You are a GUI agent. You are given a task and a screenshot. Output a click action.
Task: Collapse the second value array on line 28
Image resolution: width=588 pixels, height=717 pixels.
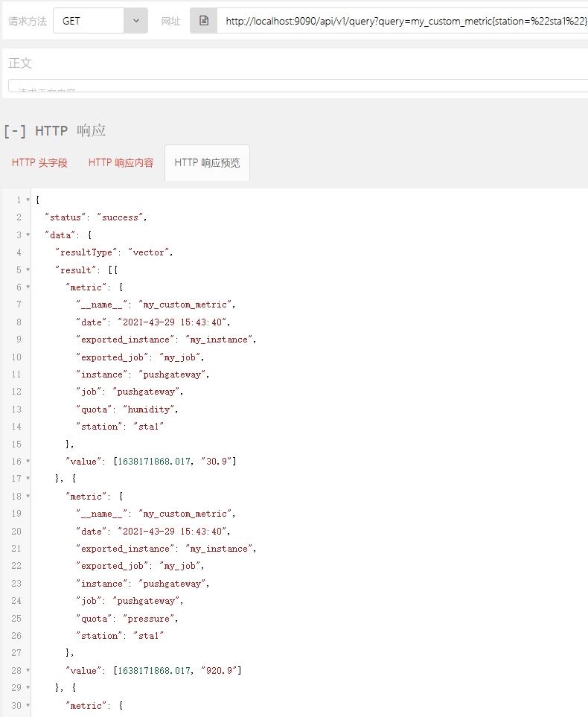pos(27,670)
